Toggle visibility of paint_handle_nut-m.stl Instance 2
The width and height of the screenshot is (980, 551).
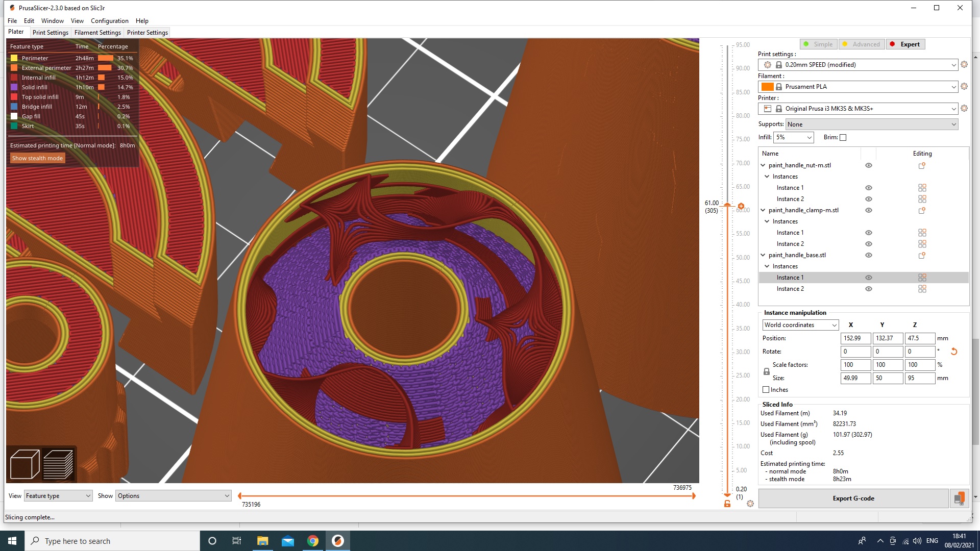[869, 198]
